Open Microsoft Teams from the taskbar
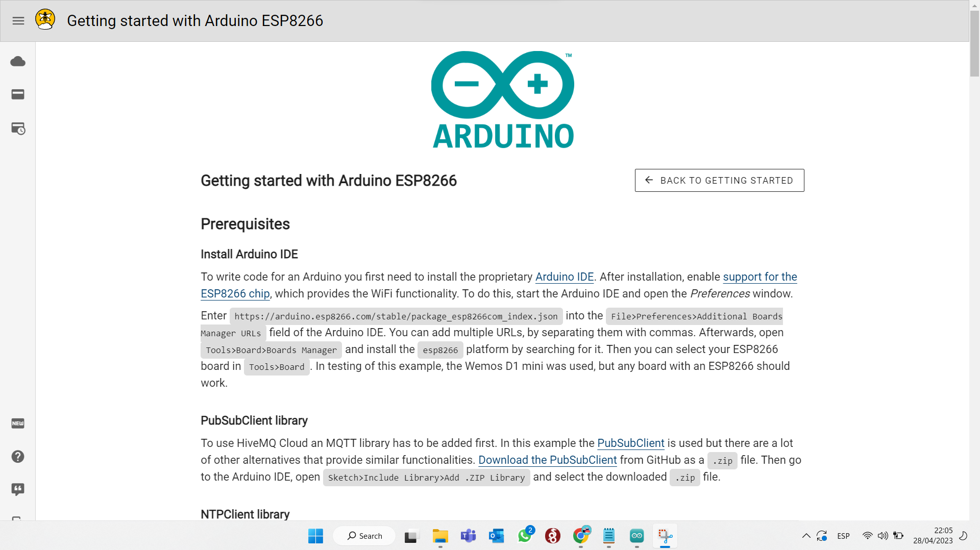 [x=468, y=536]
